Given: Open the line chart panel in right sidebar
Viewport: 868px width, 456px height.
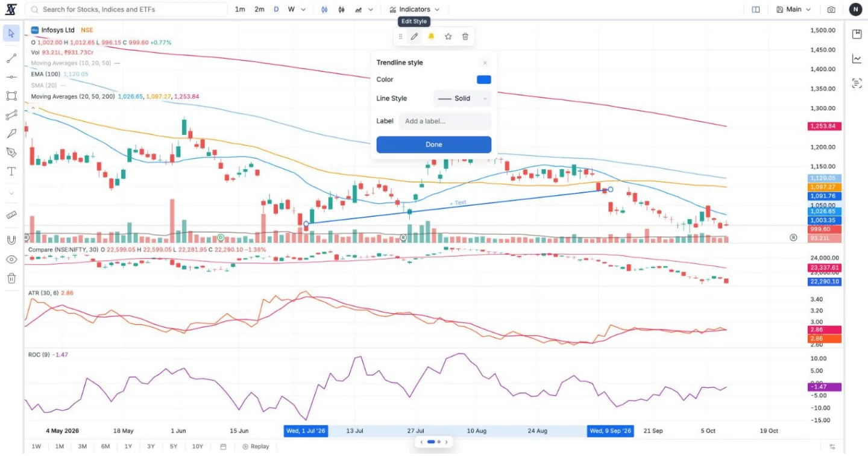Looking at the screenshot, I should point(857,58).
